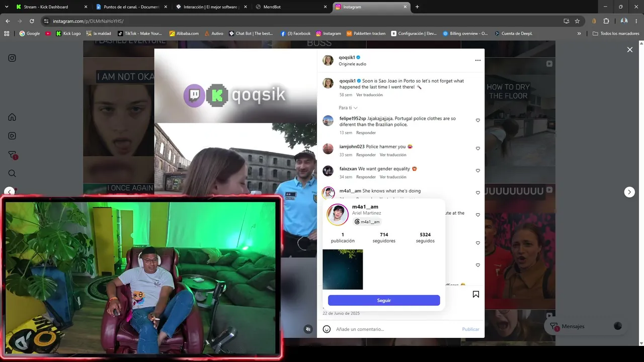Expand the hidden bookmarks overflow chevron
Viewport: 644px width, 362px height.
coord(579,34)
